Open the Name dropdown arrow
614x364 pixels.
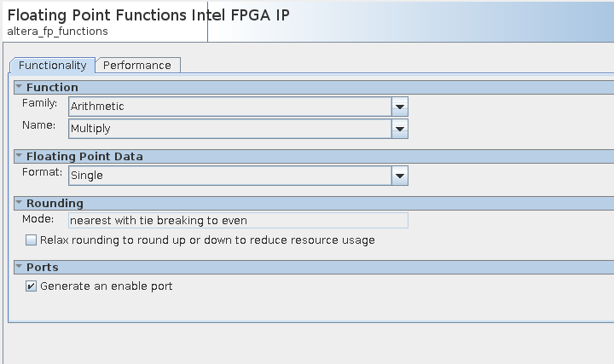(x=399, y=129)
